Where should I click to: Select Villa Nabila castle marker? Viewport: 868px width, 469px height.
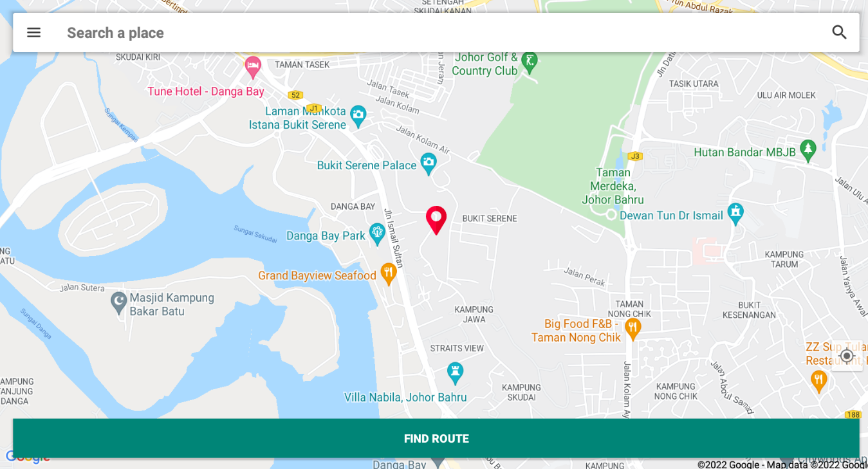pos(455,374)
